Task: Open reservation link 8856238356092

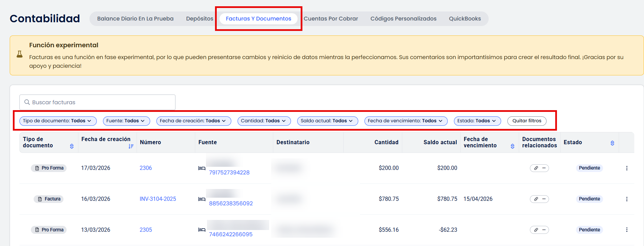Action: tap(231, 203)
